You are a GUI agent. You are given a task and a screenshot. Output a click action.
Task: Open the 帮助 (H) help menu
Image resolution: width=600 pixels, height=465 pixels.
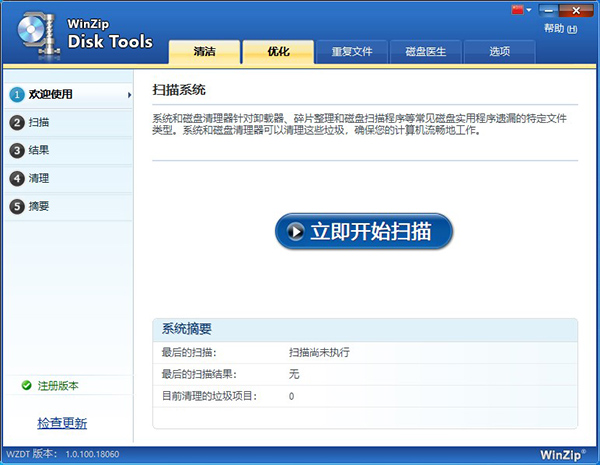pos(561,29)
